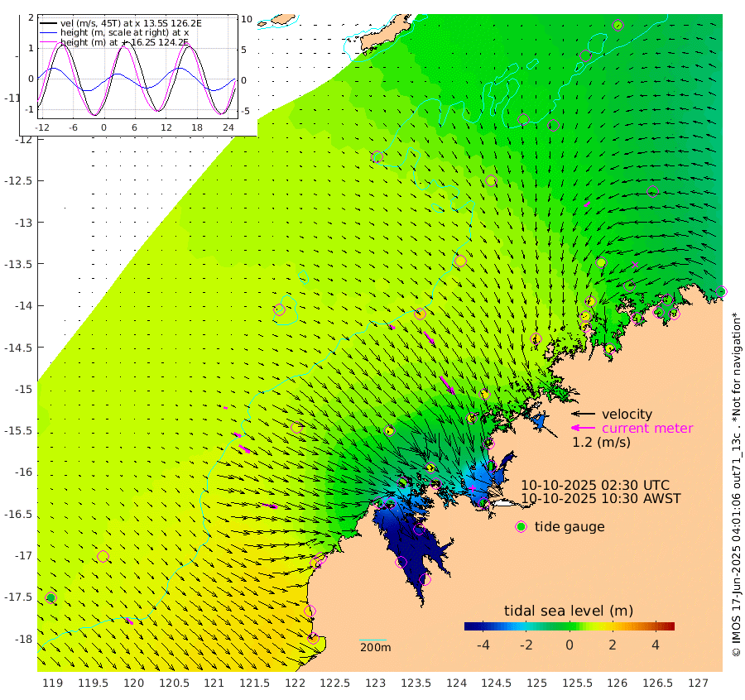Screen dimensions: 745x700
Task: Click 'tidal sea level (m)' colorbar title
Action: (x=569, y=611)
